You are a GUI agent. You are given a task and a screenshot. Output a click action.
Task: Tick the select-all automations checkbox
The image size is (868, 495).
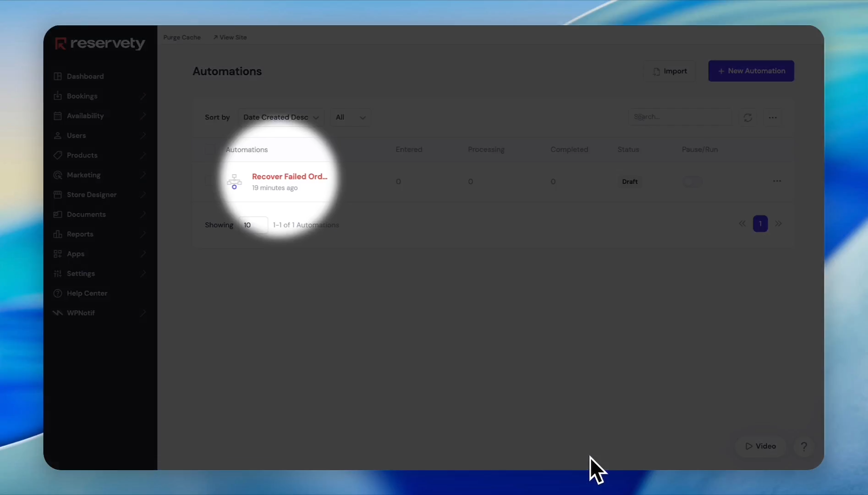coord(209,149)
